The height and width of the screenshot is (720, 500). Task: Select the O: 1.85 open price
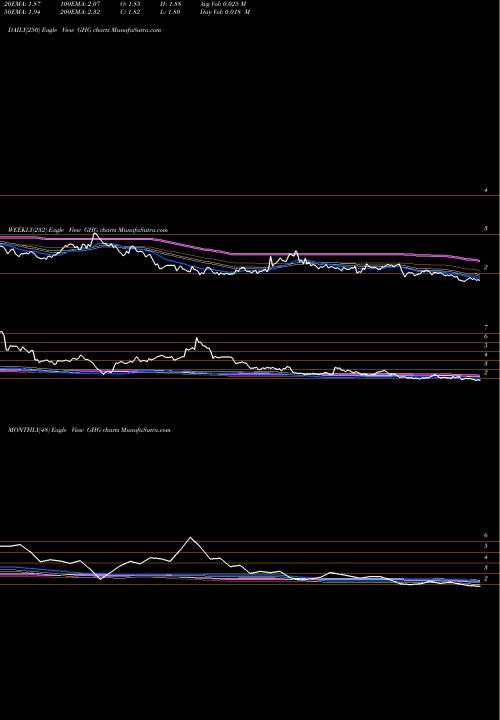pos(130,4)
